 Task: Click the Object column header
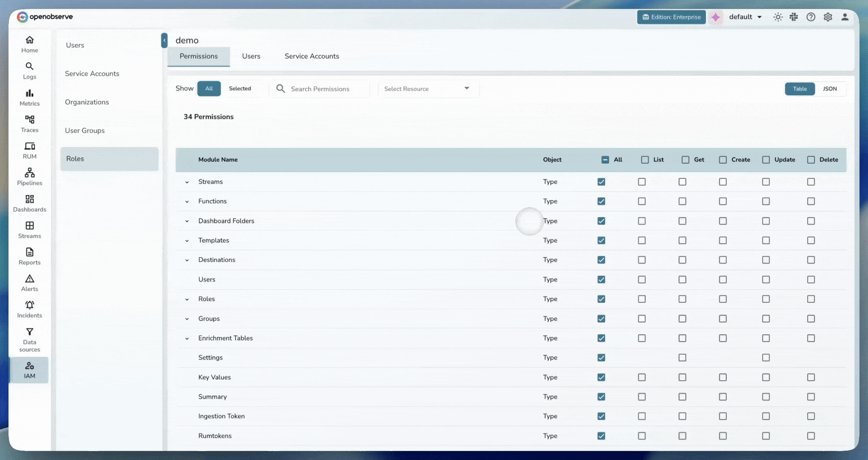(552, 160)
